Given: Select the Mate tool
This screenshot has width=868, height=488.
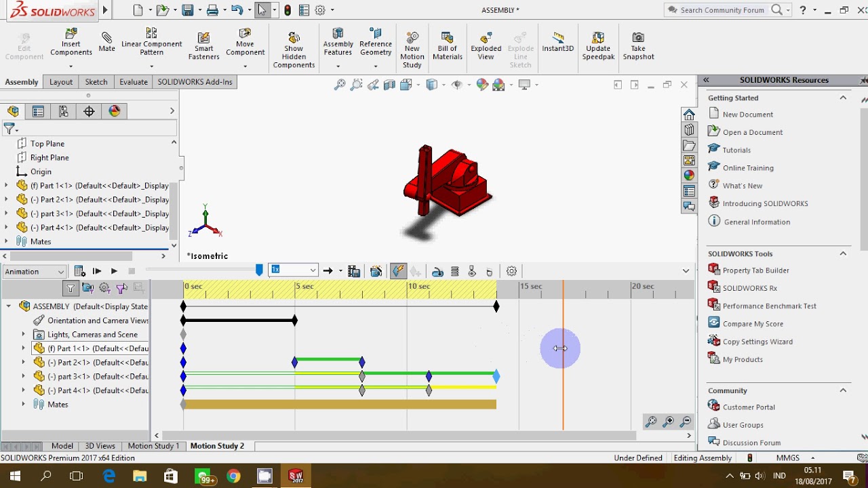Looking at the screenshot, I should (106, 42).
